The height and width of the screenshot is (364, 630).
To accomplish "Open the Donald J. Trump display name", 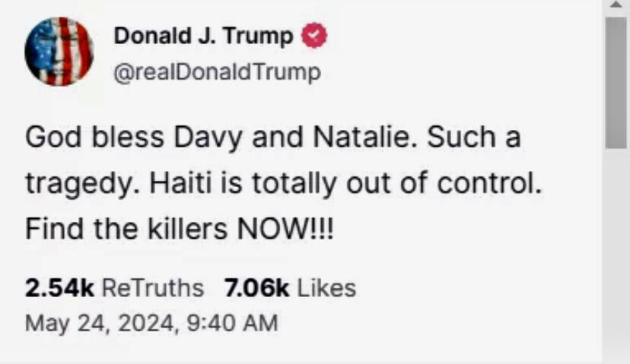I will coord(202,36).
